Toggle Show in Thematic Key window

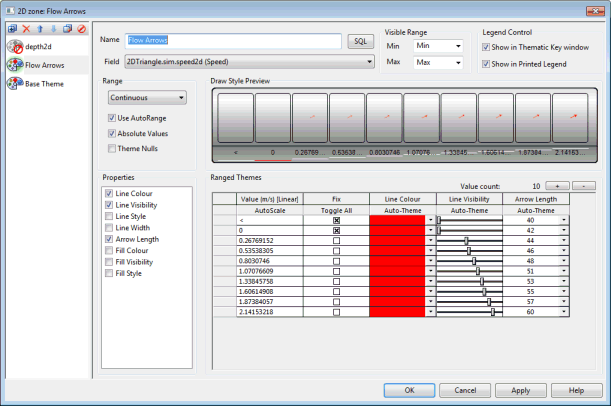click(x=486, y=47)
